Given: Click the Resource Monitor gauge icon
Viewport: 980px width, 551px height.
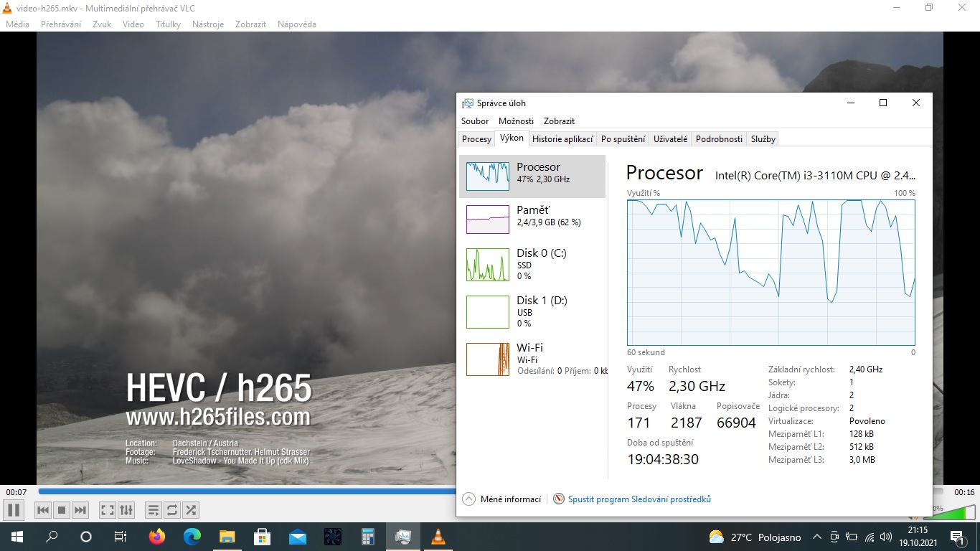Looking at the screenshot, I should (559, 499).
